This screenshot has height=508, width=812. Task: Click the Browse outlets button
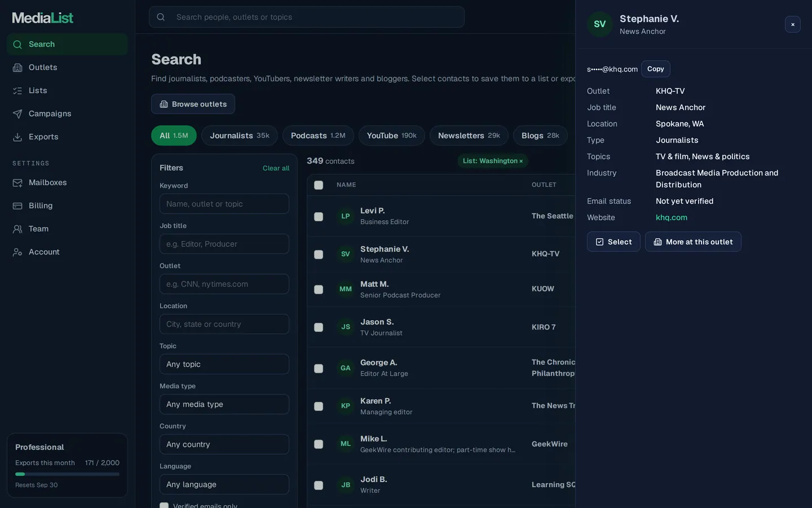pos(193,104)
